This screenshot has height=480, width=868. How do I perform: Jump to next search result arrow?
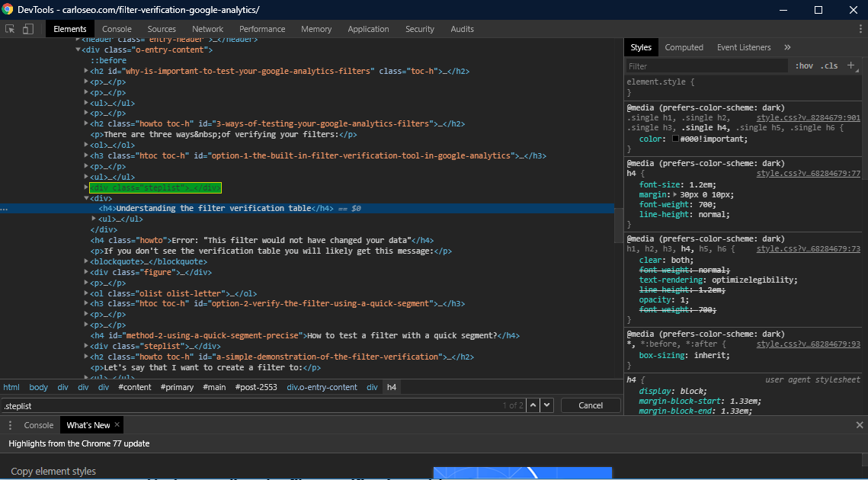tap(547, 405)
